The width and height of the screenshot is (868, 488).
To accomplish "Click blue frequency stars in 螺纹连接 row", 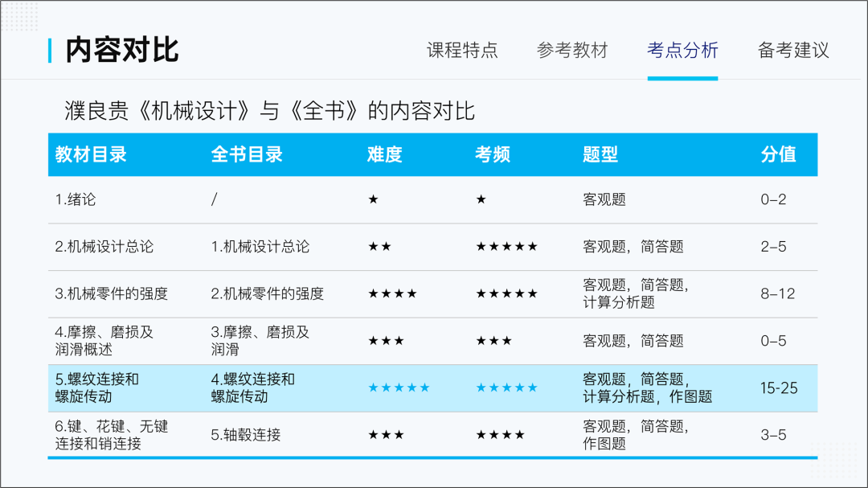I will point(507,388).
